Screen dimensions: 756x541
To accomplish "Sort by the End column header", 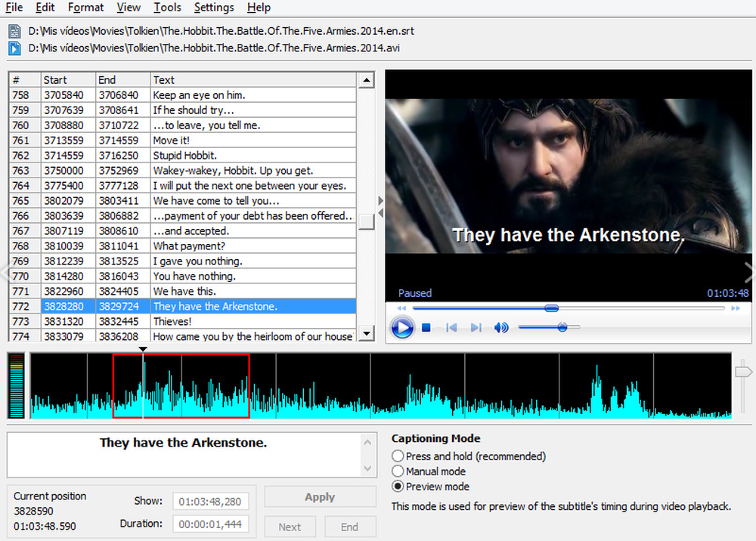I will pos(123,80).
